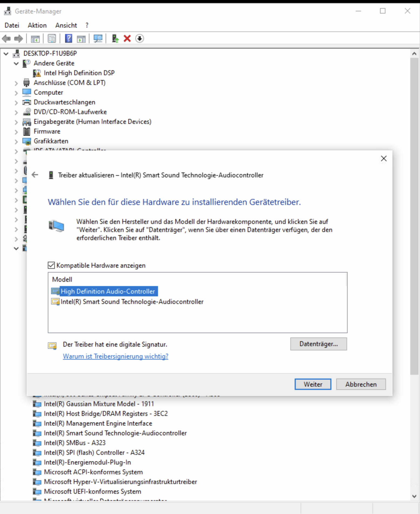Select High Definition Audio-Controller in model list
420x514 pixels.
point(105,291)
